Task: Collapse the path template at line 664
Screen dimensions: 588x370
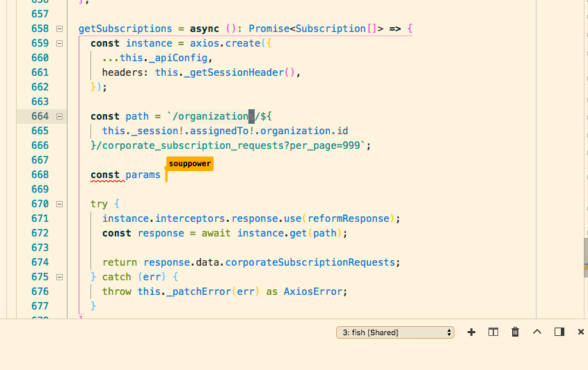Action: [59, 117]
